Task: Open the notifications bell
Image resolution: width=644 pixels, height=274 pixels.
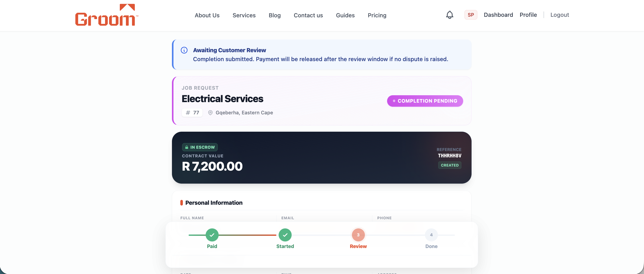Action: click(x=450, y=15)
